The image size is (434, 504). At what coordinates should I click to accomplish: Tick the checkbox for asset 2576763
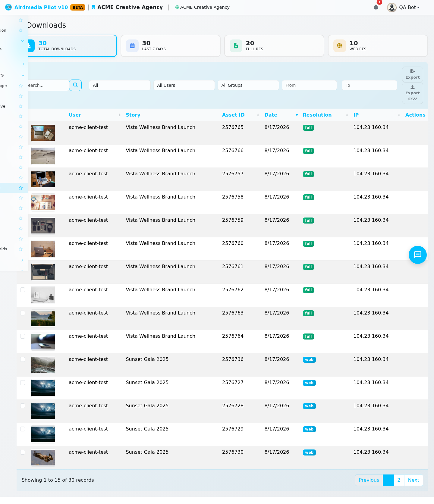pyautogui.click(x=23, y=313)
